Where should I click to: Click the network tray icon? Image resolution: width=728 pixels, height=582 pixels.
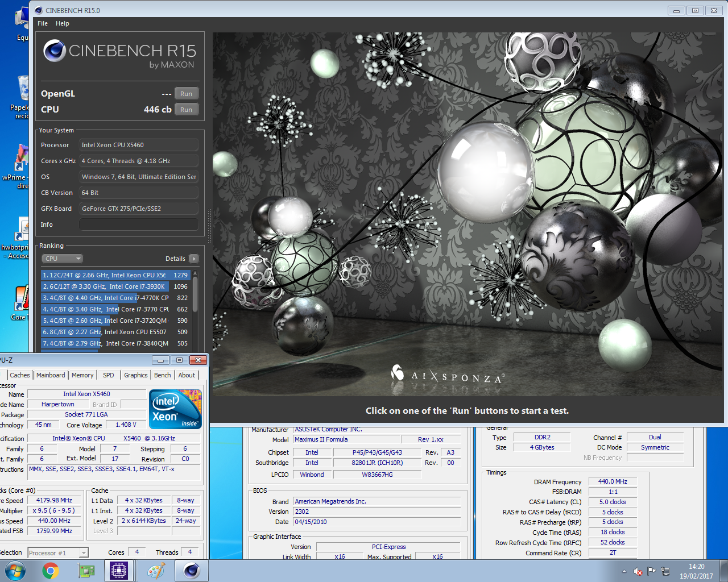tap(665, 571)
